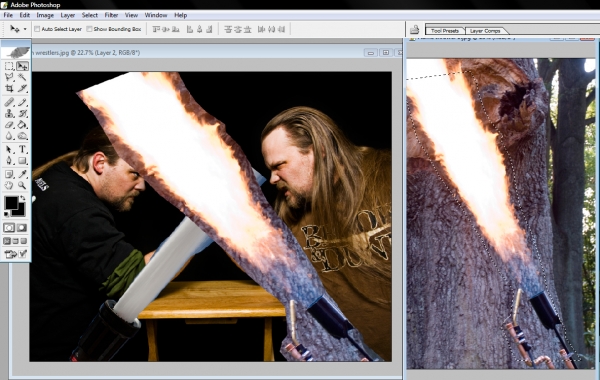Switch to Full Screen with menu bar
This screenshot has width=600, height=380.
pyautogui.click(x=15, y=241)
